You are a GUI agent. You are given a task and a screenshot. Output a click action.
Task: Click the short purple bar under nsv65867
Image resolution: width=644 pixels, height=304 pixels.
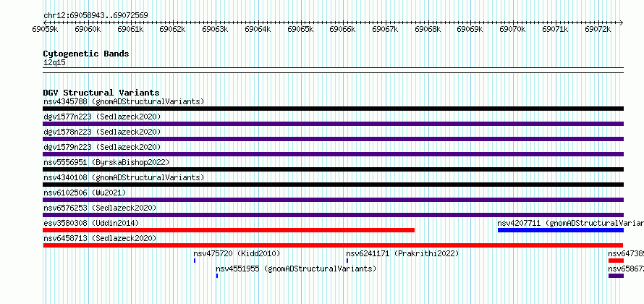click(616, 276)
